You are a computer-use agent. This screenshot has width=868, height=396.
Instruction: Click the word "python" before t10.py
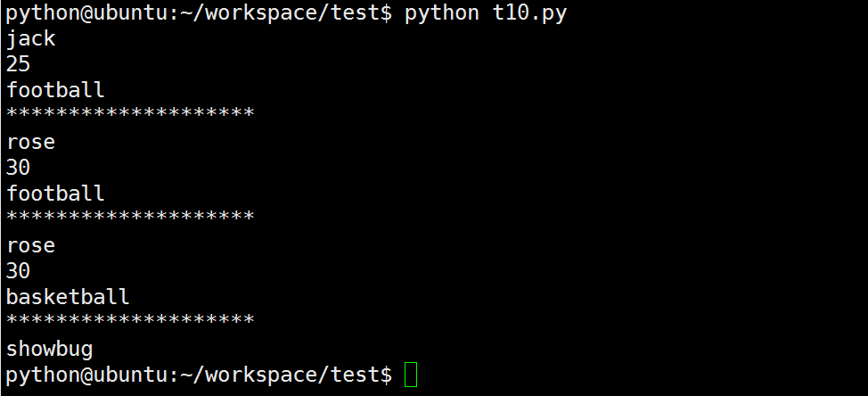442,13
